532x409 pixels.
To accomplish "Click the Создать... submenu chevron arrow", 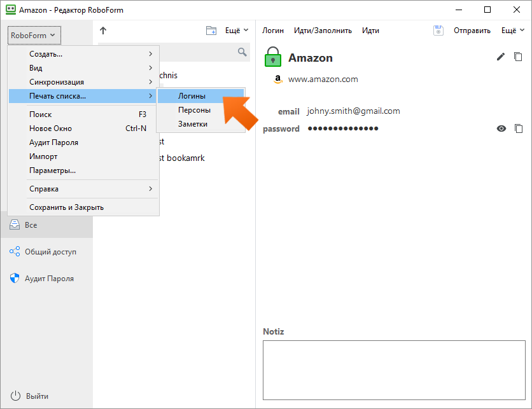I will (x=150, y=54).
